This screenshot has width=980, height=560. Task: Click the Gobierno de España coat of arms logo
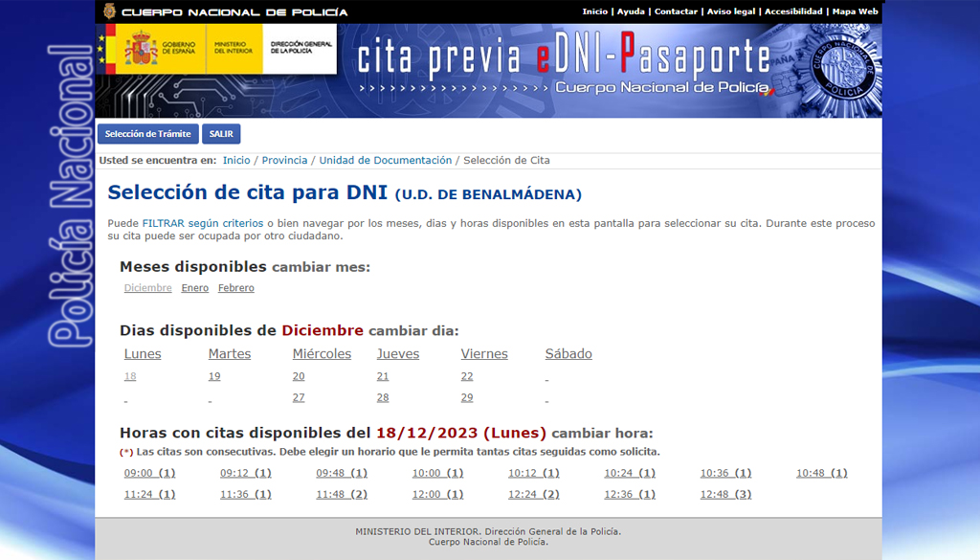(x=142, y=48)
